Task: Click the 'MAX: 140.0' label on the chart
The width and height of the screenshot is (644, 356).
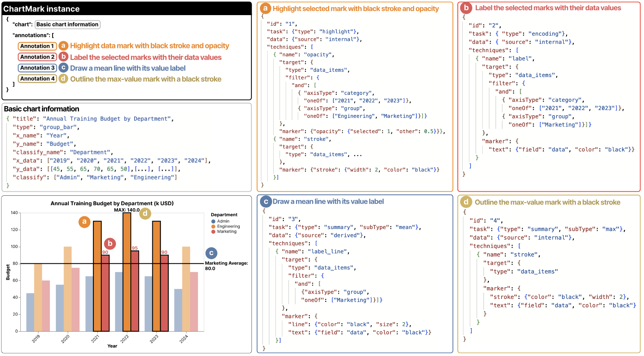Action: 127,210
